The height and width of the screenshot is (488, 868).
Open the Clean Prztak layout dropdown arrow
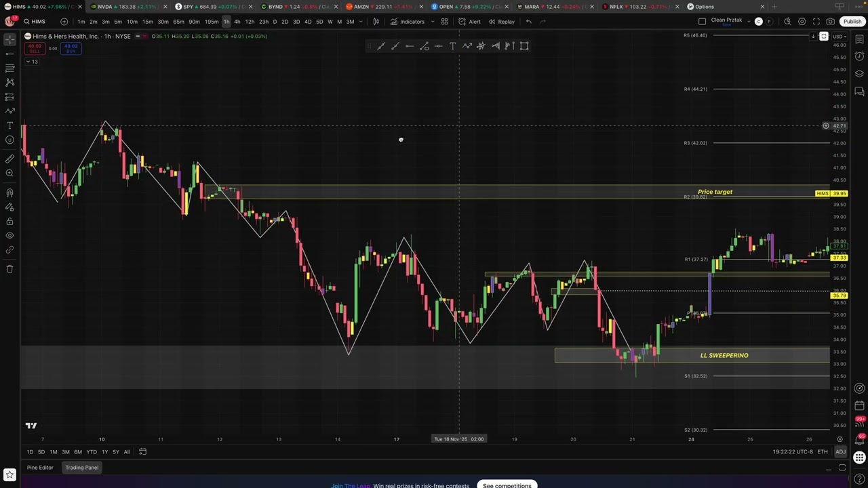(x=749, y=22)
